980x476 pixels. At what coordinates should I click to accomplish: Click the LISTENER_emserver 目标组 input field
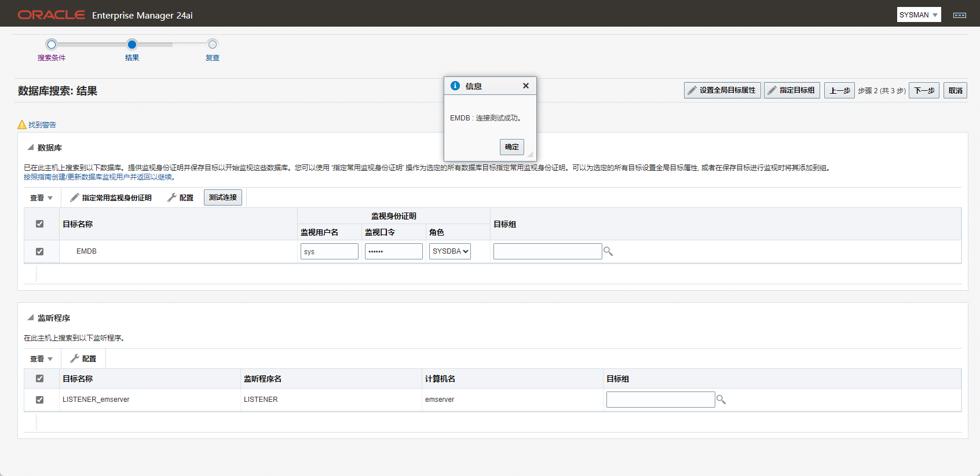pyautogui.click(x=661, y=400)
